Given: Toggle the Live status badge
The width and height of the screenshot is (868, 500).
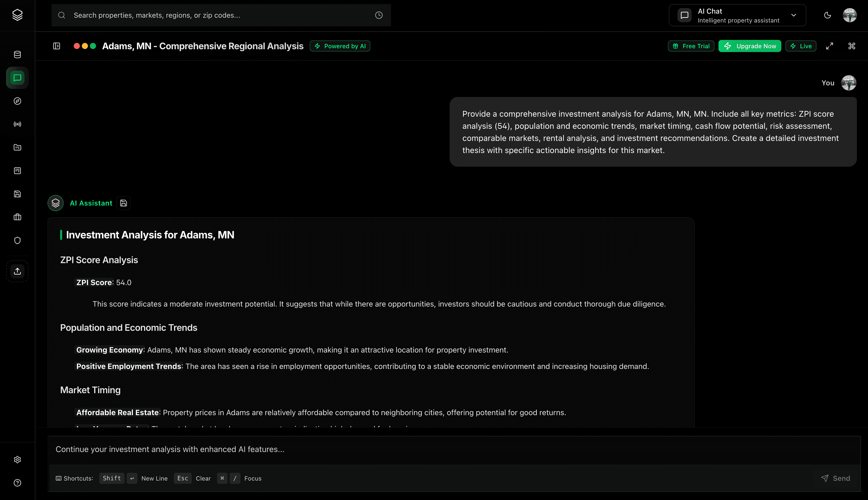Looking at the screenshot, I should 801,46.
